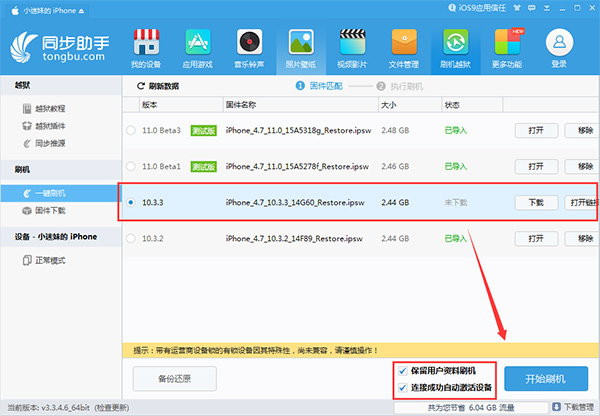Click the 已导入 status of 10.3.2
Viewport: 600px width, 416px height.
[456, 238]
